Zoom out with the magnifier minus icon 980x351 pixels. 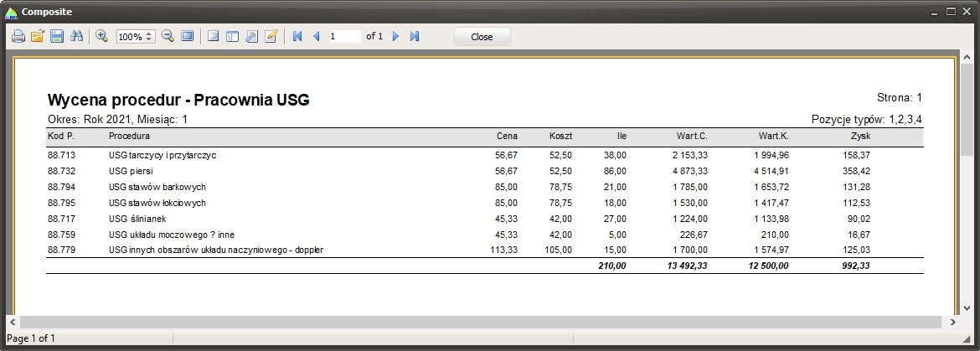click(168, 37)
